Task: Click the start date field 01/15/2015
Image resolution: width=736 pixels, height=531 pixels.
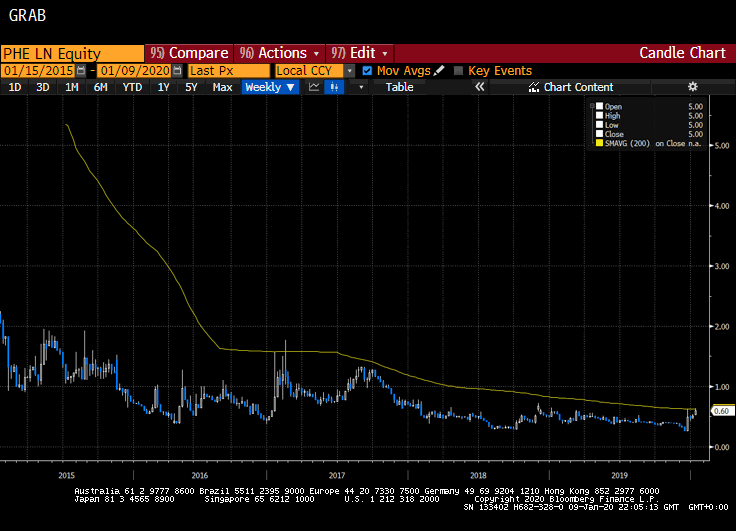Action: (38, 71)
